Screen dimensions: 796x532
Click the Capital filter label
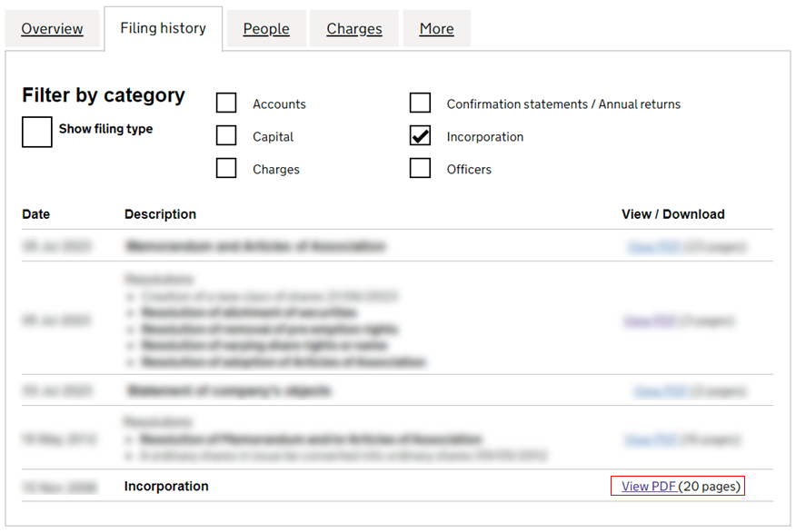point(274,137)
